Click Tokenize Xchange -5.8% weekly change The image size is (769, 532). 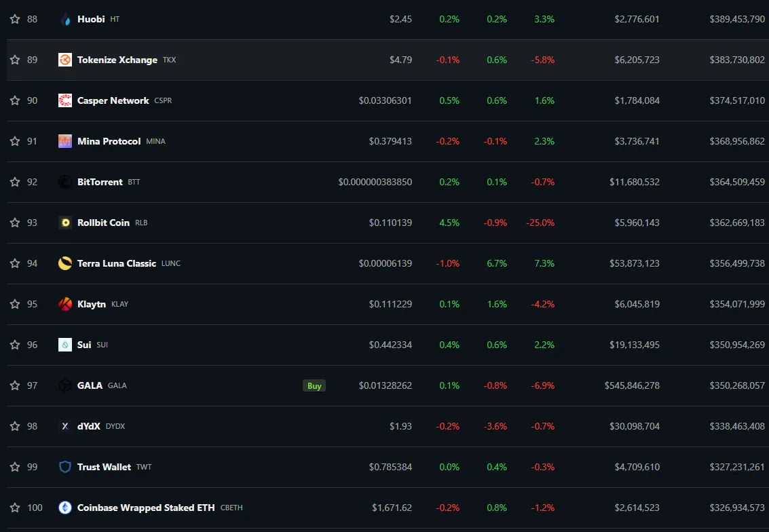coord(542,60)
